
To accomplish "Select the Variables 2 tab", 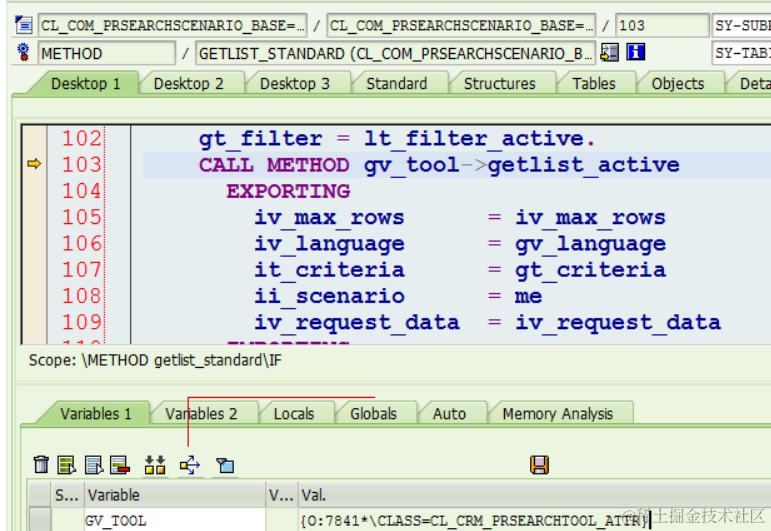I will [201, 413].
